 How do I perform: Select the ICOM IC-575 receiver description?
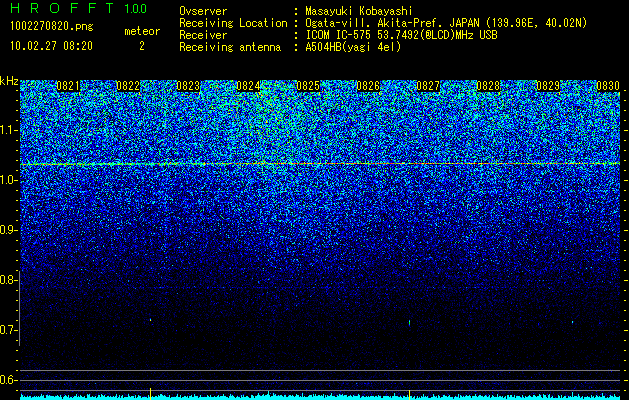coord(401,35)
